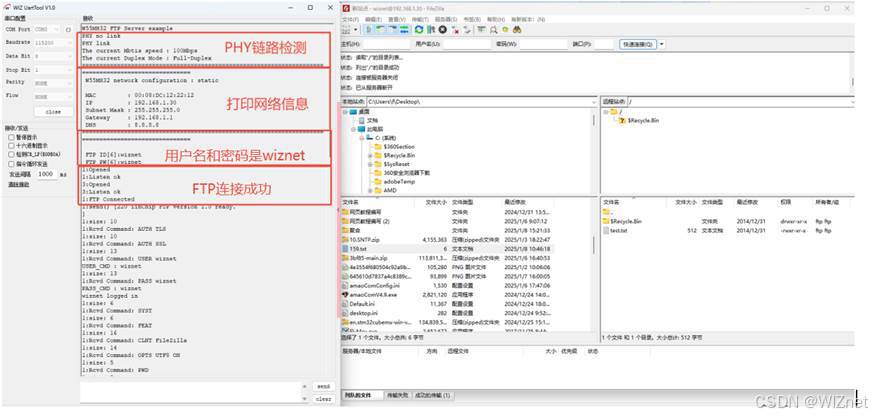Open Data Bit dropdown

tap(53, 57)
